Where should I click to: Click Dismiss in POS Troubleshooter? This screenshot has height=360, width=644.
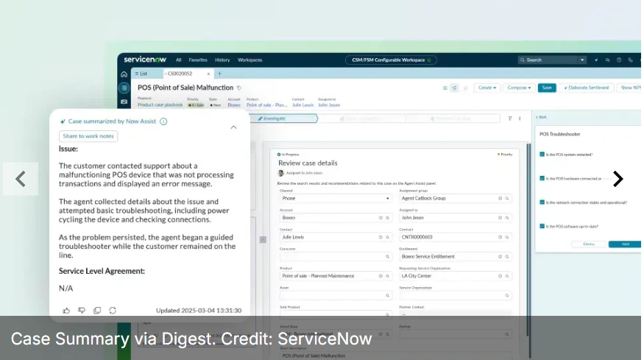[589, 244]
